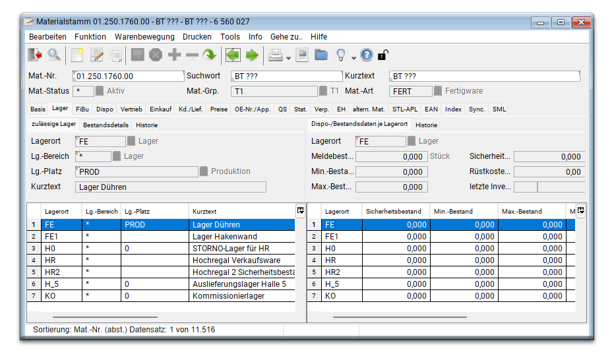Switch to the Dispo tab
The image size is (614, 364).
[105, 109]
